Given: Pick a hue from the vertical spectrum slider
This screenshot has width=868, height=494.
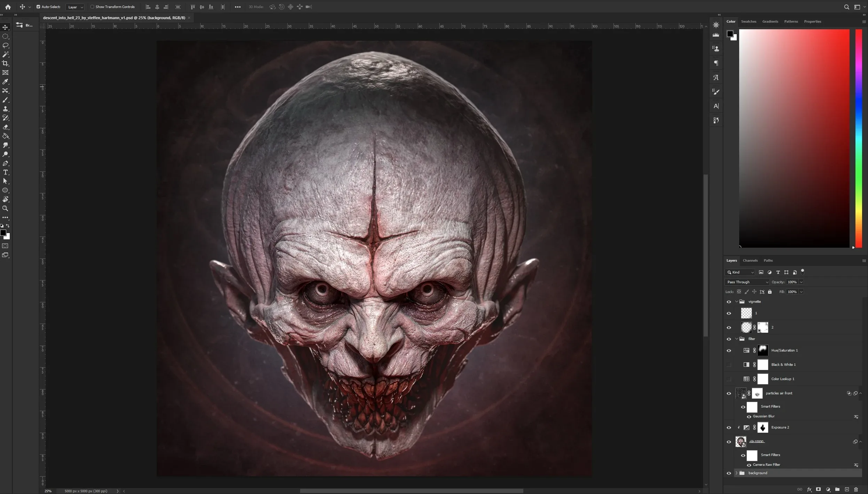Looking at the screenshot, I should tap(859, 139).
